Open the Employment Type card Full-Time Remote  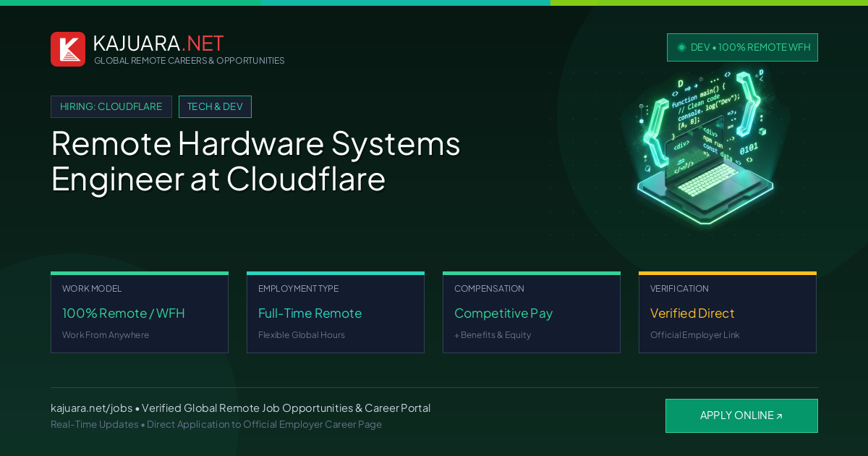click(336, 313)
